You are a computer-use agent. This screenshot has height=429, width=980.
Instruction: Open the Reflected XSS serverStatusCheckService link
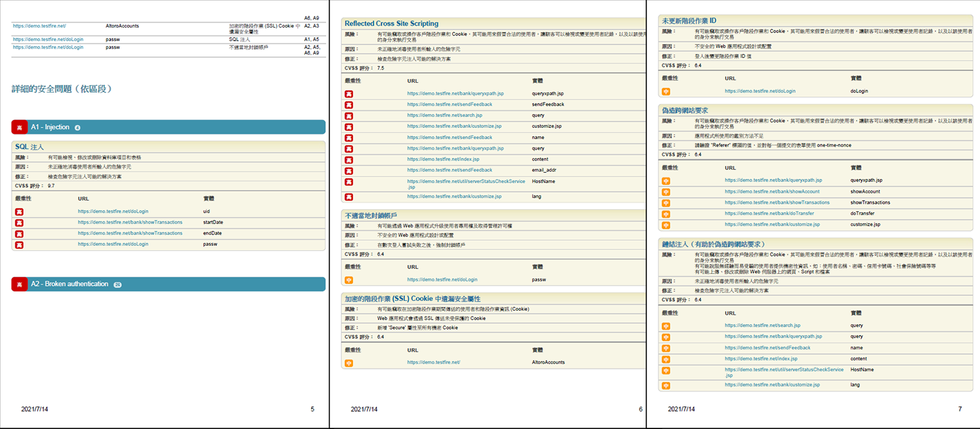pyautogui.click(x=466, y=184)
